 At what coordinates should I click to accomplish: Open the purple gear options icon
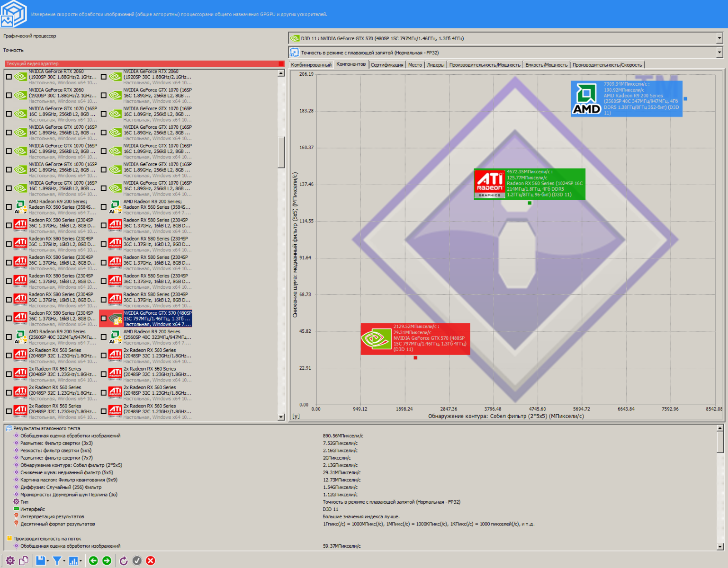(10, 561)
